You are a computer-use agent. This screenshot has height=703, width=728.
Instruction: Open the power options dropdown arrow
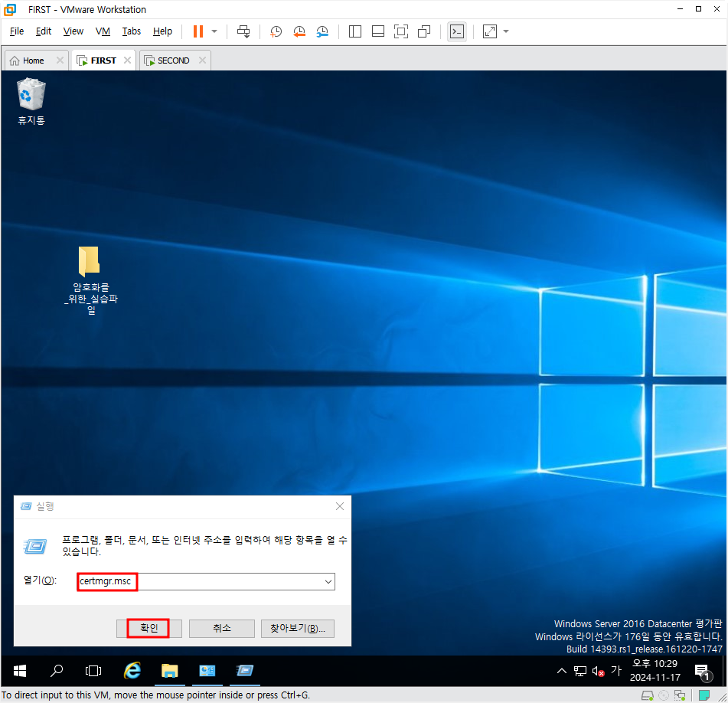coord(214,31)
